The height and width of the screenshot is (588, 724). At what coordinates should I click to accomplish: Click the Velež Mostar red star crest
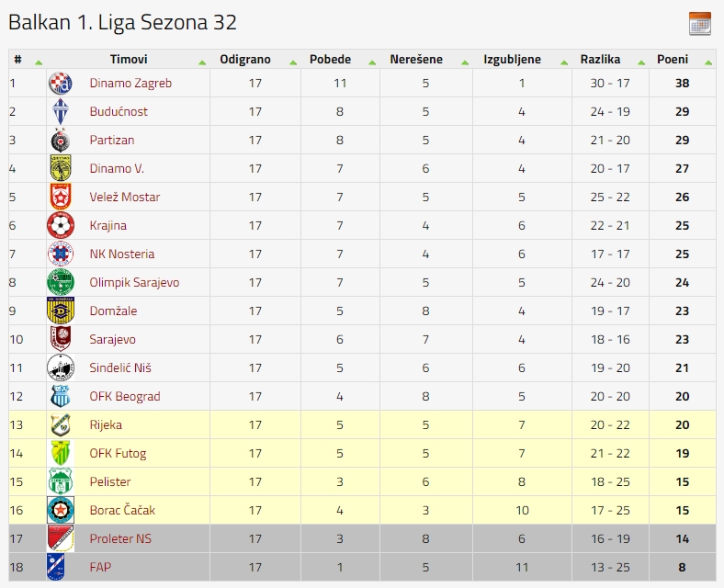61,198
